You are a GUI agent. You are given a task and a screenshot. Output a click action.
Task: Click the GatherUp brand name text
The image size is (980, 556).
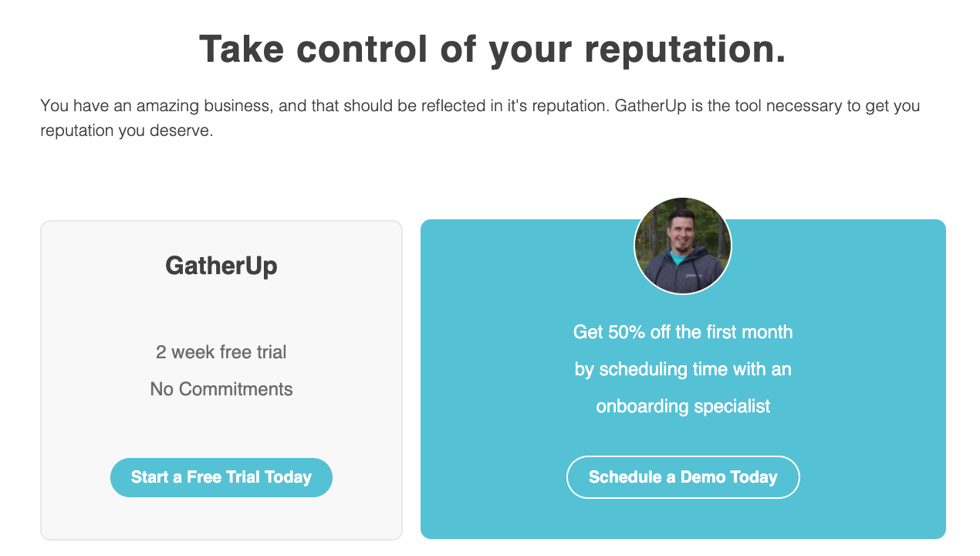click(x=221, y=266)
